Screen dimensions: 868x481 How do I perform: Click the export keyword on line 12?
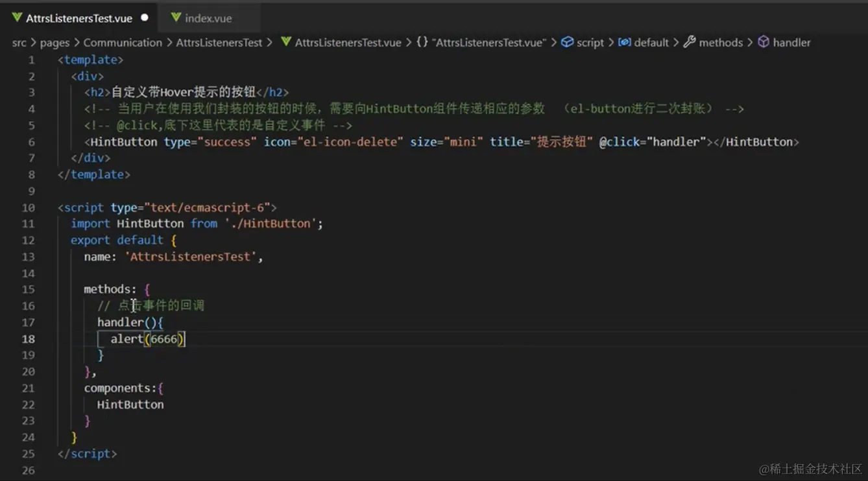[x=90, y=240]
